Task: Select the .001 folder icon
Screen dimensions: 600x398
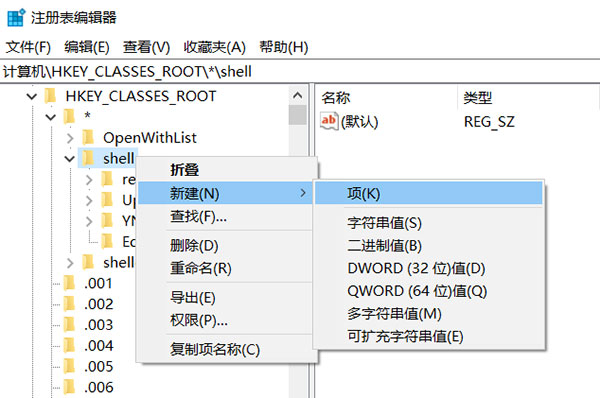Action: click(x=69, y=283)
